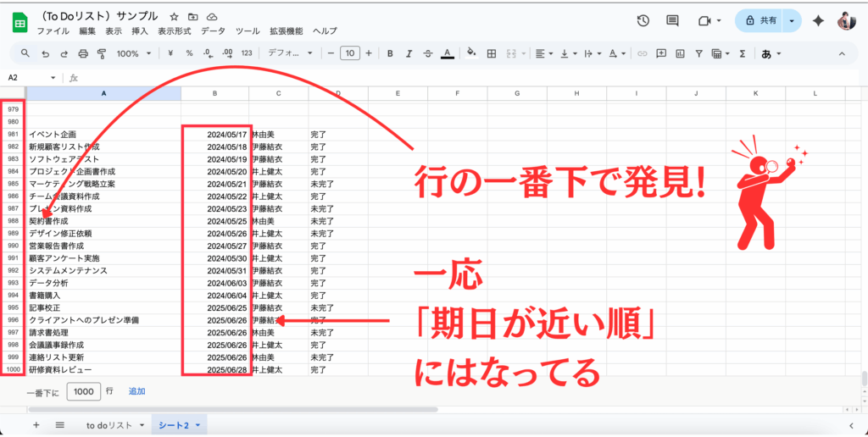The height and width of the screenshot is (437, 868).
Task: Open the comments history icon
Action: tap(672, 20)
